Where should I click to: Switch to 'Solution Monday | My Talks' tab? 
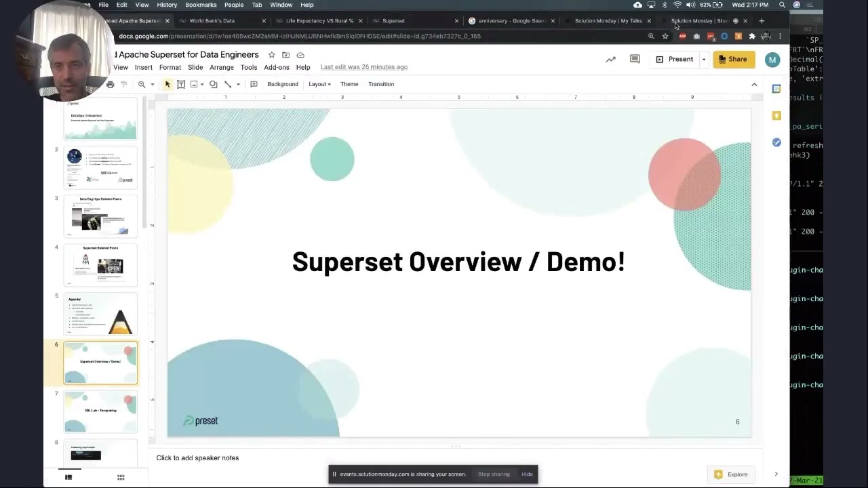pyautogui.click(x=608, y=21)
